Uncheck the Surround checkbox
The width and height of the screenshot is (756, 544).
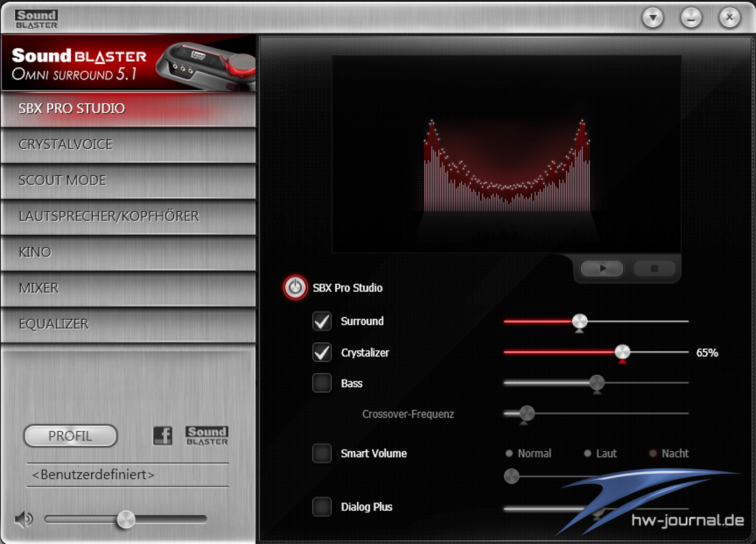pyautogui.click(x=322, y=321)
